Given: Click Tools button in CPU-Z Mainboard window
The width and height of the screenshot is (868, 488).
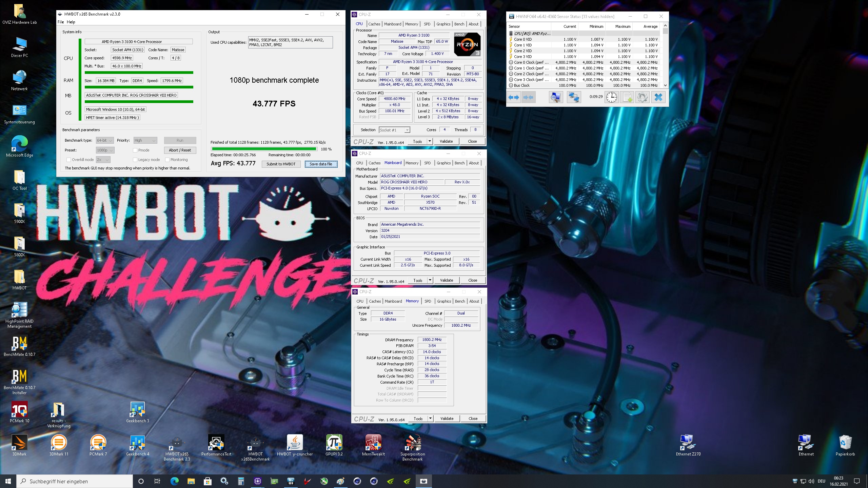Looking at the screenshot, I should (418, 280).
